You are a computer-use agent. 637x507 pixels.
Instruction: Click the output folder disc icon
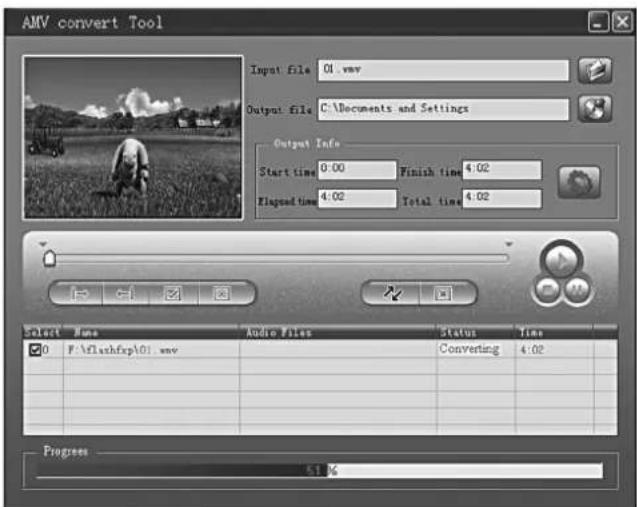pos(595,109)
